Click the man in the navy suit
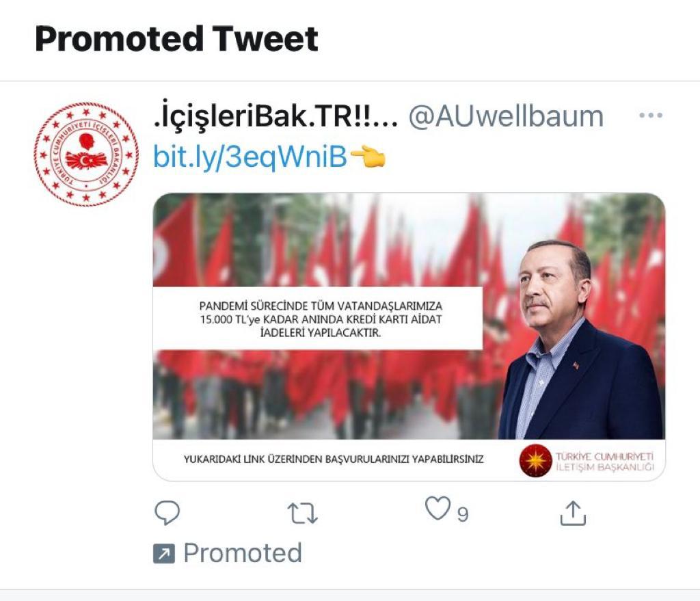 (580, 340)
